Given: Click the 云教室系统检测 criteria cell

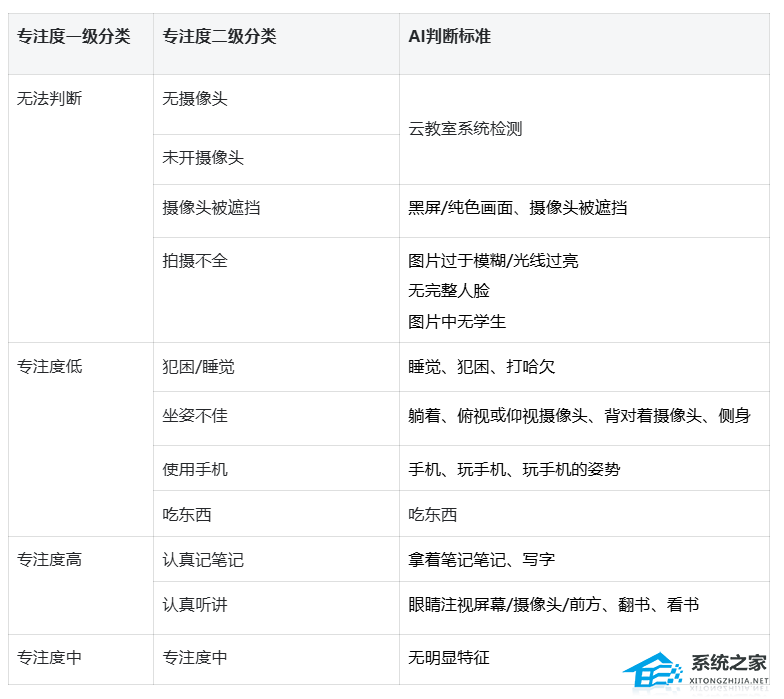Looking at the screenshot, I should pyautogui.click(x=465, y=129).
